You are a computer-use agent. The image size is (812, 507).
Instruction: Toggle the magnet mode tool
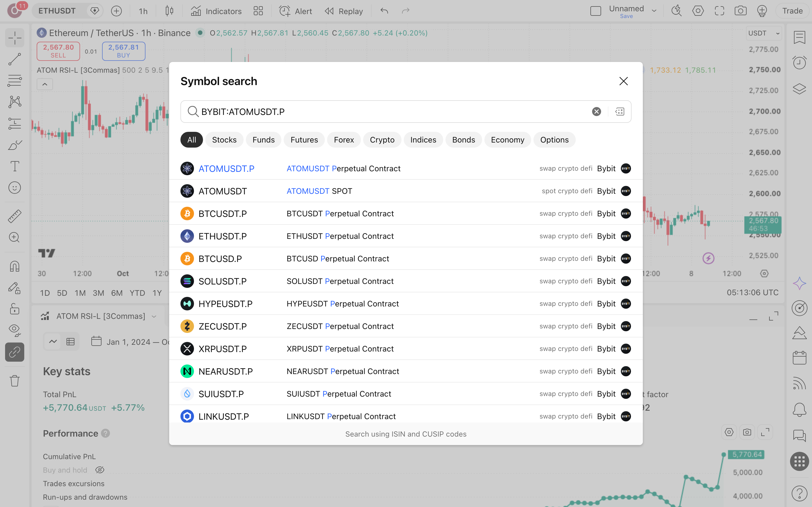coord(14,266)
